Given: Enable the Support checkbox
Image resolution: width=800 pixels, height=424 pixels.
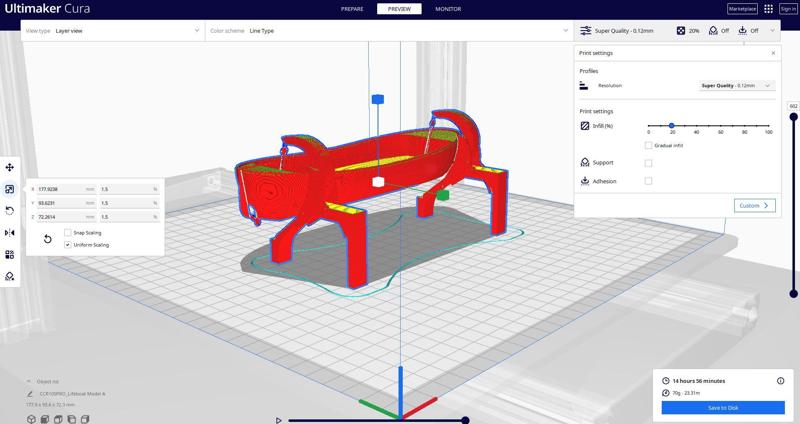Looking at the screenshot, I should pos(648,163).
